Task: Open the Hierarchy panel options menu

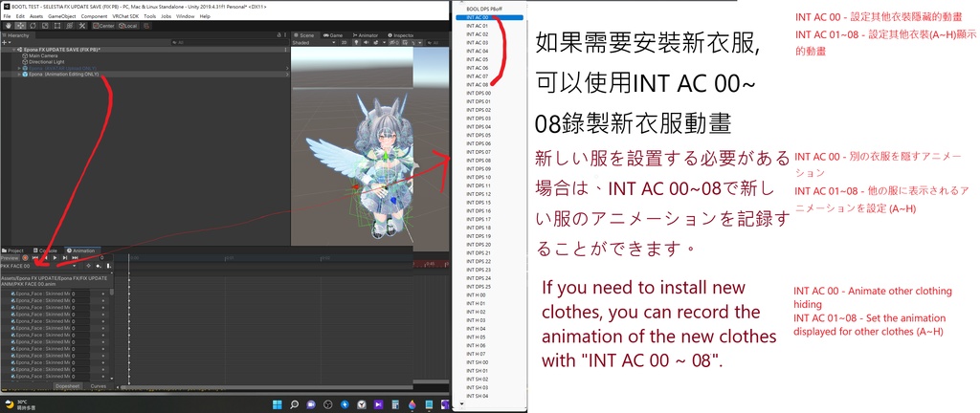Action: pos(285,35)
